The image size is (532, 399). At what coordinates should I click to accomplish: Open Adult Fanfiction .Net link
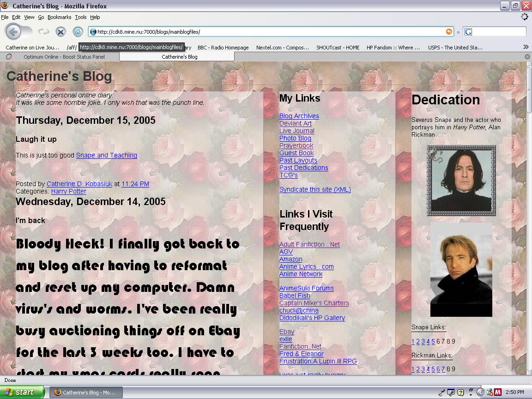click(309, 244)
